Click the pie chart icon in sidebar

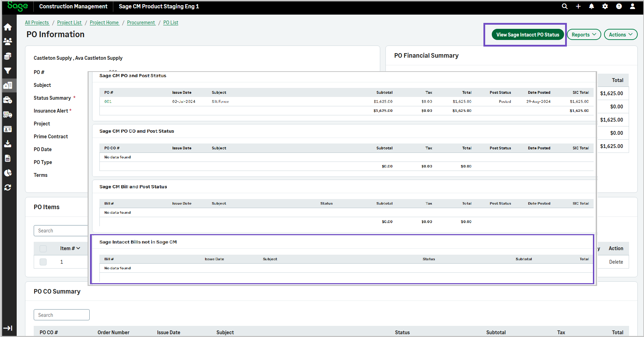click(8, 173)
